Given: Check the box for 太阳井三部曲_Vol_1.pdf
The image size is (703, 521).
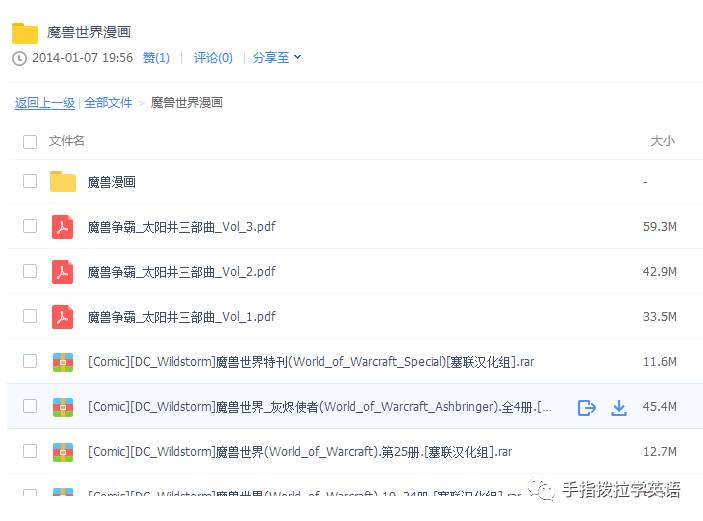Looking at the screenshot, I should click(30, 316).
